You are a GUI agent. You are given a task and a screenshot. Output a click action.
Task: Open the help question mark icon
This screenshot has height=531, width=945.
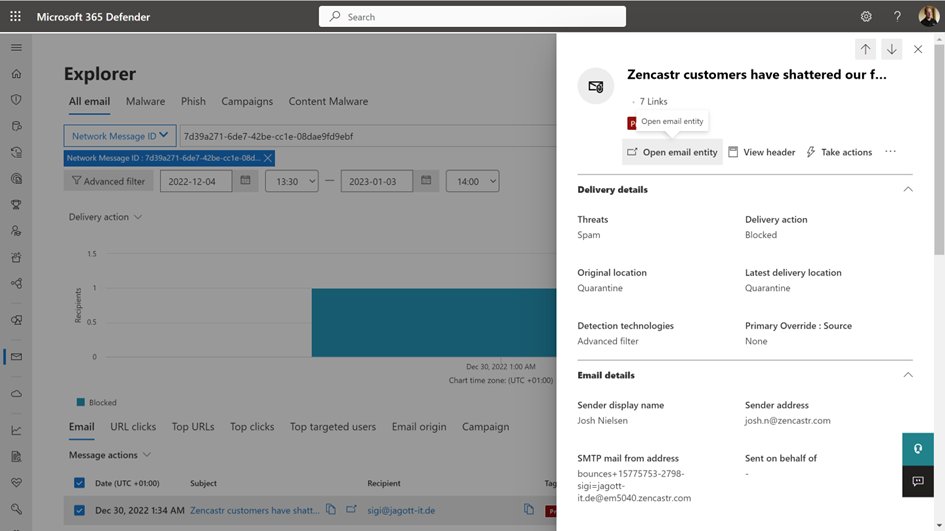tap(897, 16)
